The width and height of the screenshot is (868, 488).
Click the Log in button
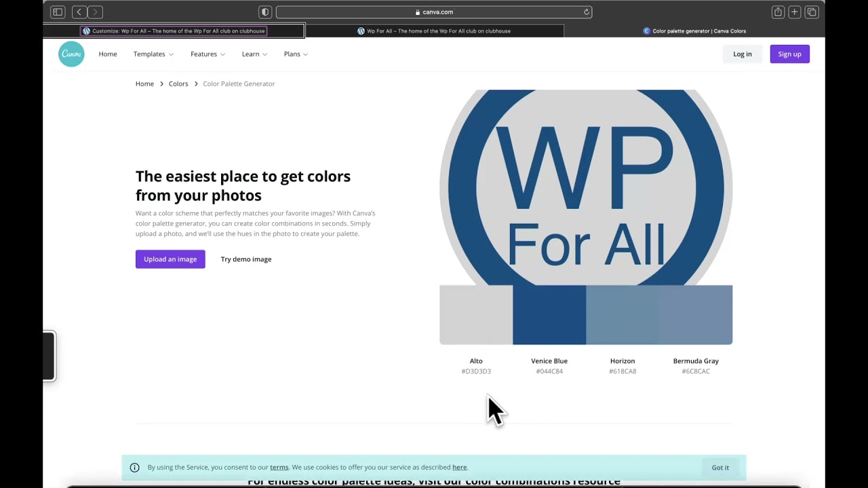tap(743, 54)
